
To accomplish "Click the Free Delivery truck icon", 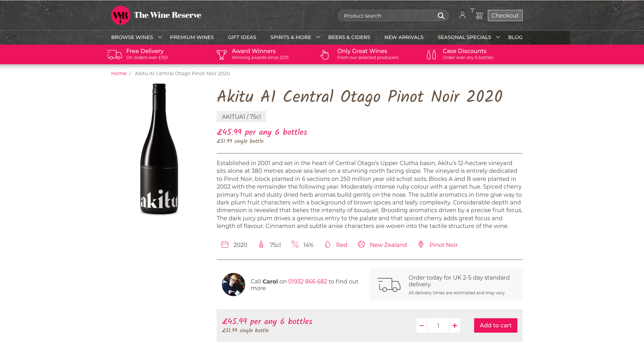I will point(114,54).
